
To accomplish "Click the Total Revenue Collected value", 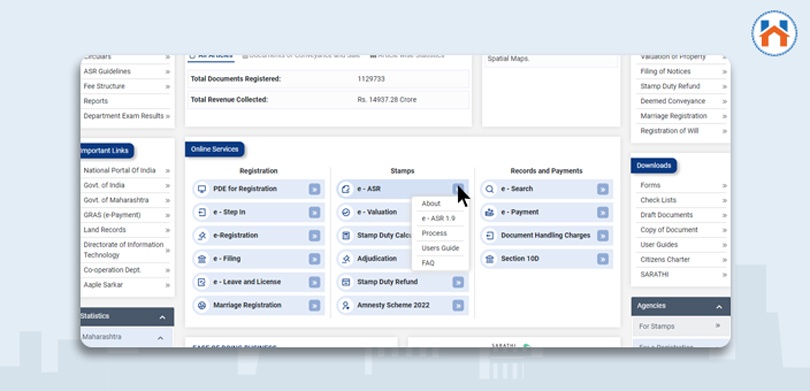I will pos(387,100).
